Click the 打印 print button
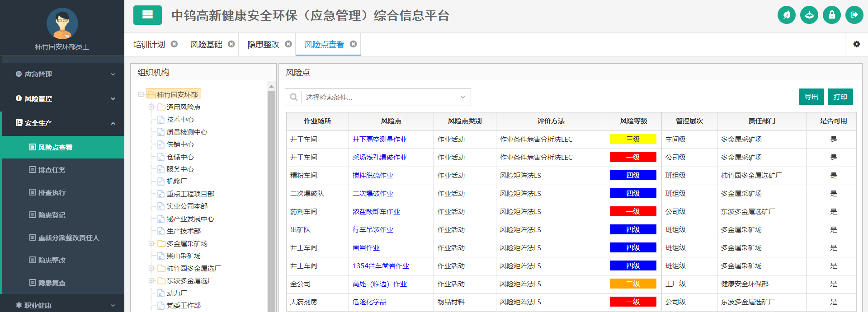This screenshot has height=312, width=868. click(840, 97)
